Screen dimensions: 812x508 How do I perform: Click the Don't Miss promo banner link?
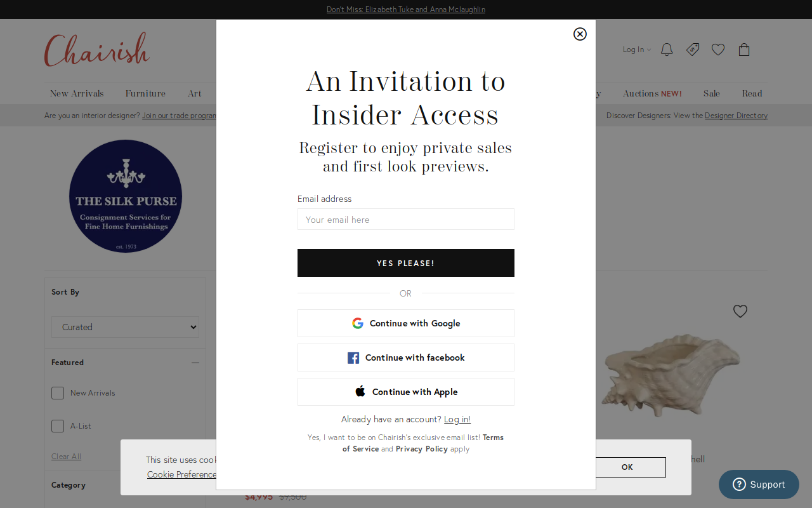point(406,10)
